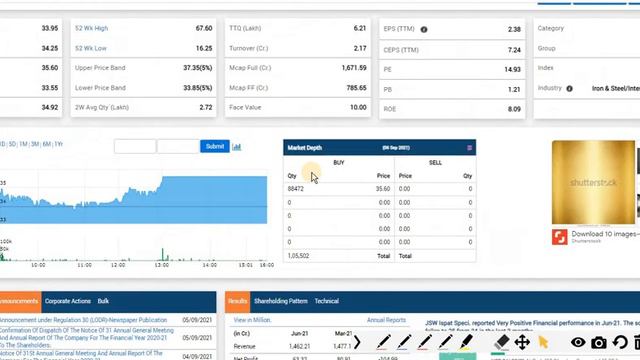
Task: Click the undo arrow icon
Action: pyautogui.click(x=620, y=342)
